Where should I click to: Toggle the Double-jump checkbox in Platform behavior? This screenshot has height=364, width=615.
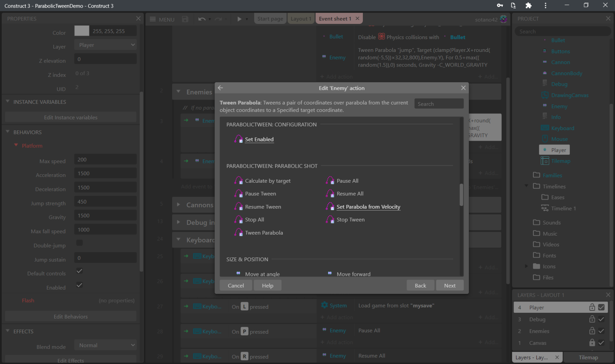click(x=79, y=242)
